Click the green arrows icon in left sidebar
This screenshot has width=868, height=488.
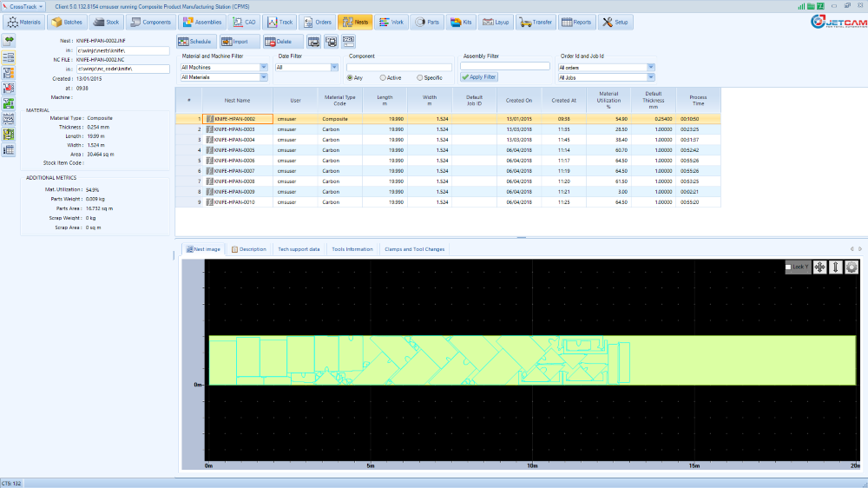point(9,41)
